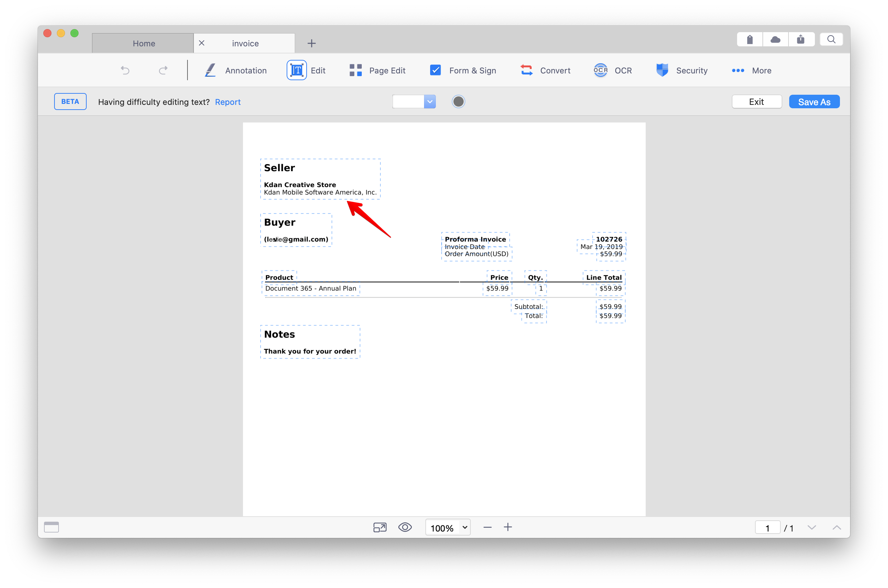Screen dimensions: 888x588
Task: Click Document 365 - Annual Plan text
Action: tap(311, 288)
